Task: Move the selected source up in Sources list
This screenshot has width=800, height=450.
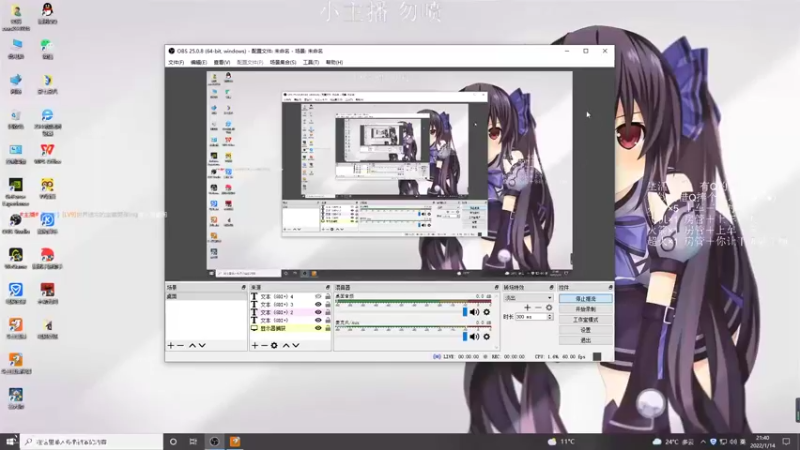Action: point(286,345)
